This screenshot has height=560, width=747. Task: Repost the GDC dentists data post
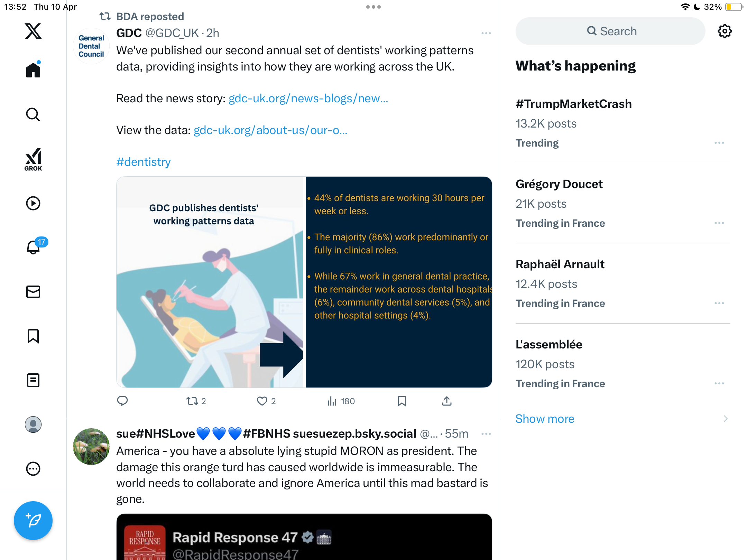(x=196, y=401)
